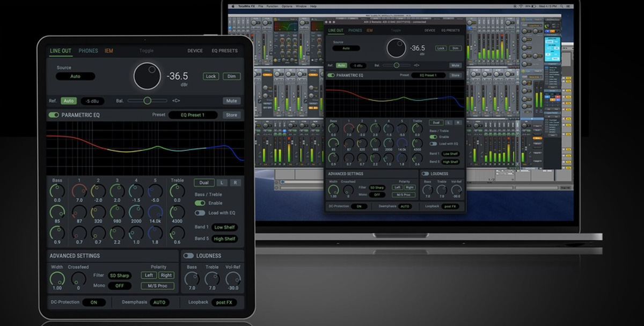This screenshot has width=644, height=326.
Task: Click the Toggle label on the tablet header
Action: pyautogui.click(x=147, y=51)
